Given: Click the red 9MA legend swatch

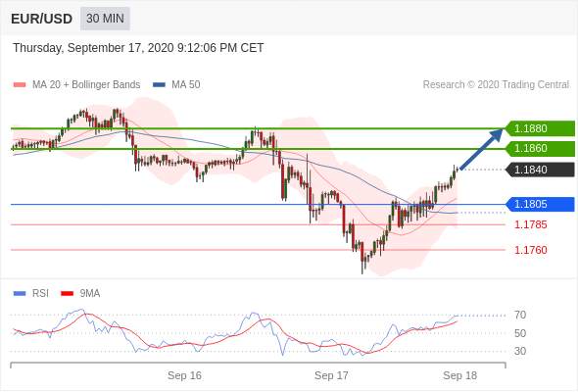Looking at the screenshot, I should pyautogui.click(x=67, y=294).
